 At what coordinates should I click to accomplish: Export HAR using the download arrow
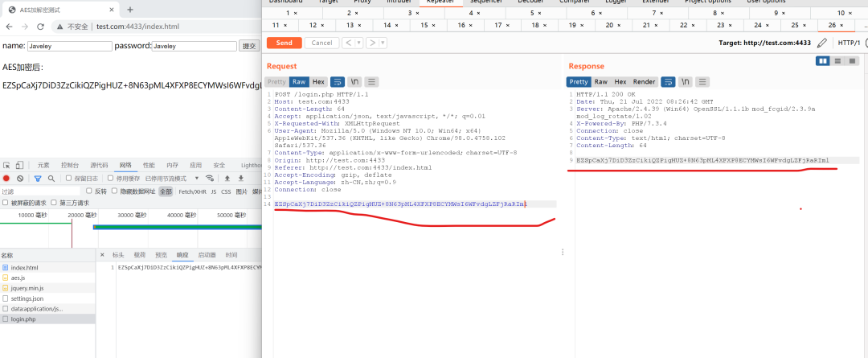coord(241,179)
